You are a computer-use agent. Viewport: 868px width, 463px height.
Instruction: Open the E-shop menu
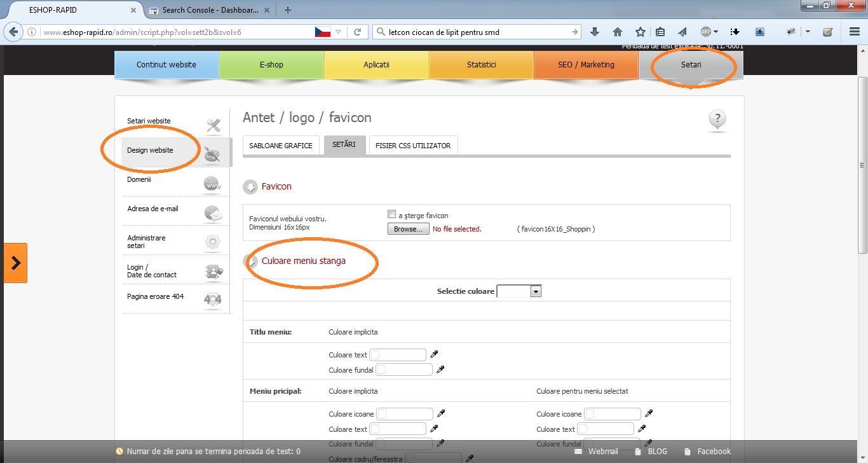(271, 65)
